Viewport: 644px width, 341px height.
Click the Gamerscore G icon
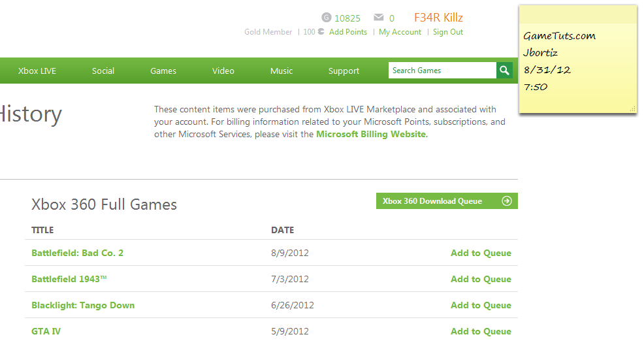327,18
